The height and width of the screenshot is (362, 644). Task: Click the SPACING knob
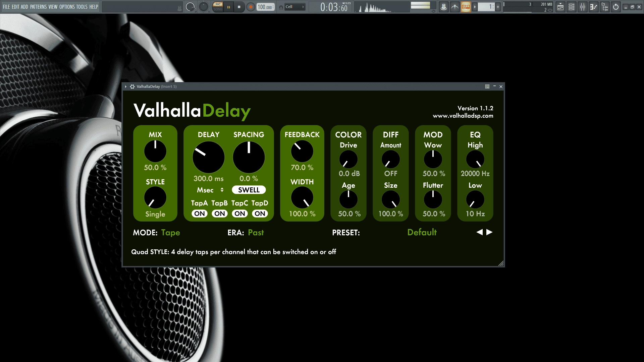point(249,157)
